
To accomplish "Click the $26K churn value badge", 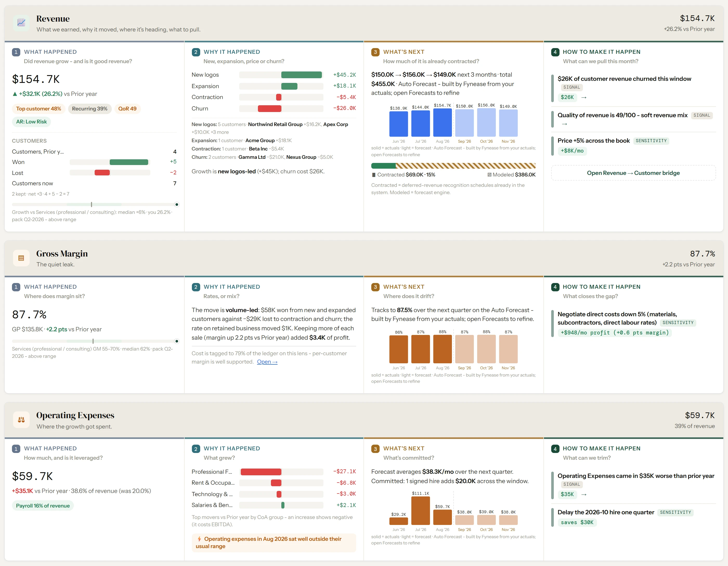I will click(x=567, y=97).
